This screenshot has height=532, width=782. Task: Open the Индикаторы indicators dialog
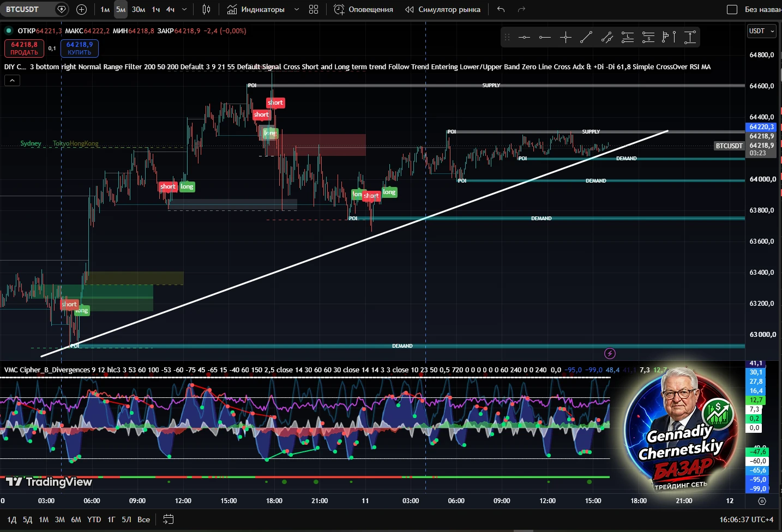click(256, 9)
